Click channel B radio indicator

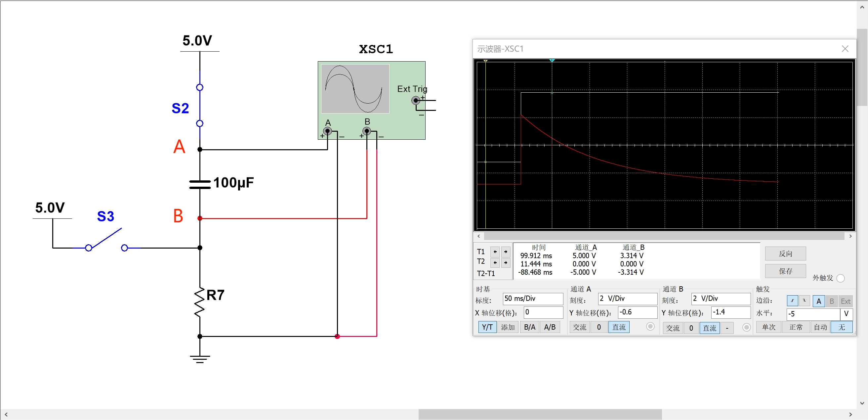coord(746,327)
